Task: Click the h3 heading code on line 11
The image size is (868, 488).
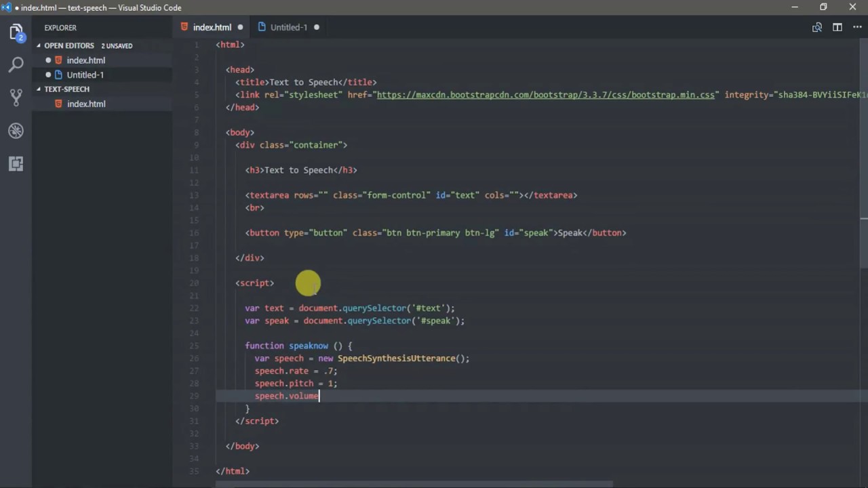Action: [301, 170]
